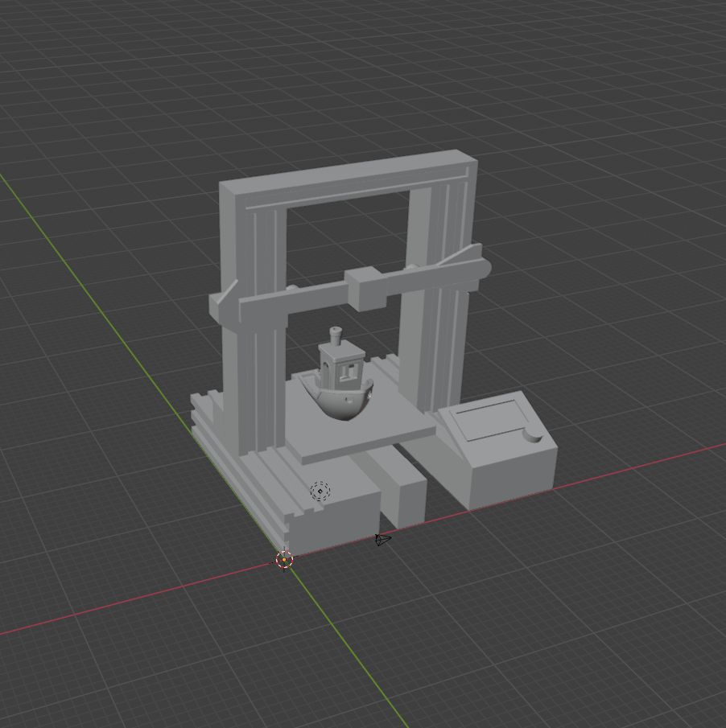726x728 pixels.
Task: Select the camera object near the red axis
Action: 383,540
